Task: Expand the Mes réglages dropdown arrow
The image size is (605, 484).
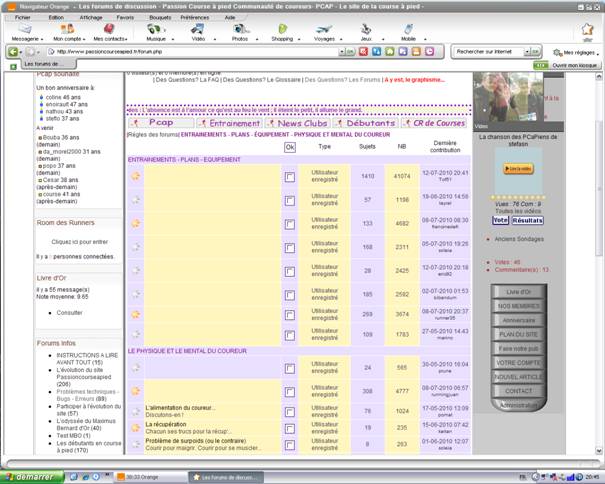Action: tap(597, 54)
